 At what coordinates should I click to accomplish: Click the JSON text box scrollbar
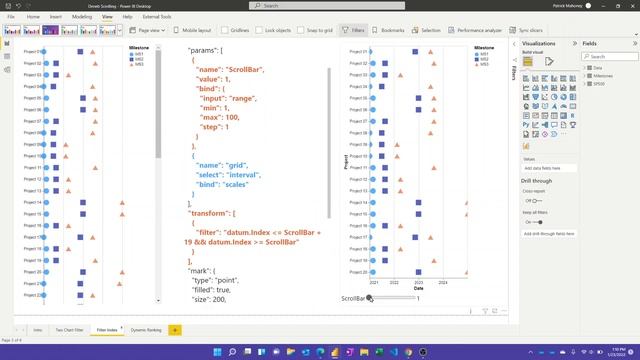coord(329,143)
